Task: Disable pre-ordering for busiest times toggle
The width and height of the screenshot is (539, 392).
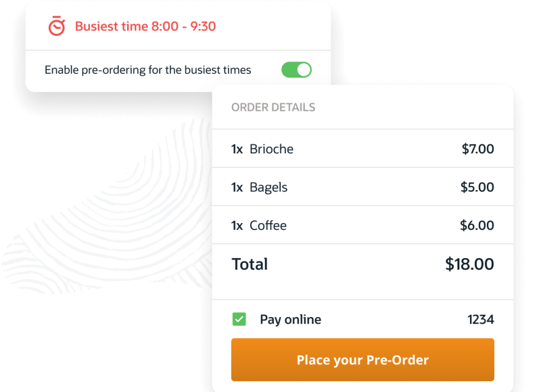Action: [296, 70]
